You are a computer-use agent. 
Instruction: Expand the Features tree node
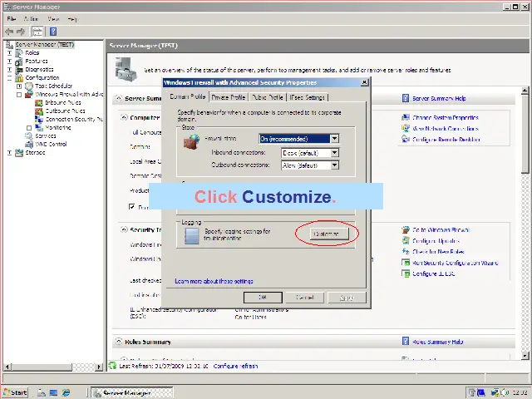(x=9, y=62)
